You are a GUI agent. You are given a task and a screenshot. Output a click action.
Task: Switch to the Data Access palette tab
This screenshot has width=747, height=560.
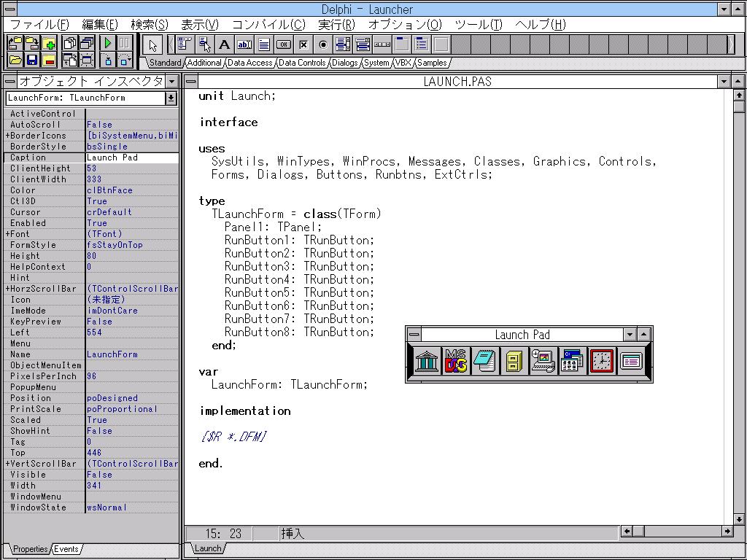click(250, 63)
